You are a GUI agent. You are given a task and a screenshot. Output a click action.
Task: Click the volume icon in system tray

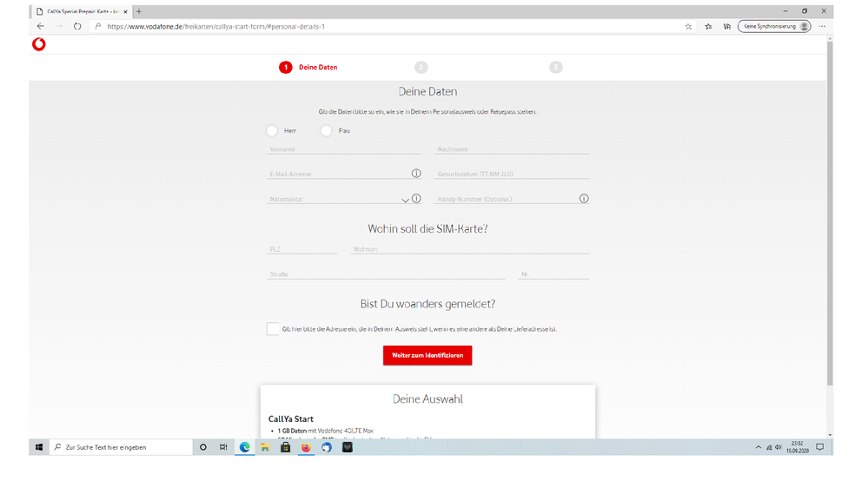(779, 447)
